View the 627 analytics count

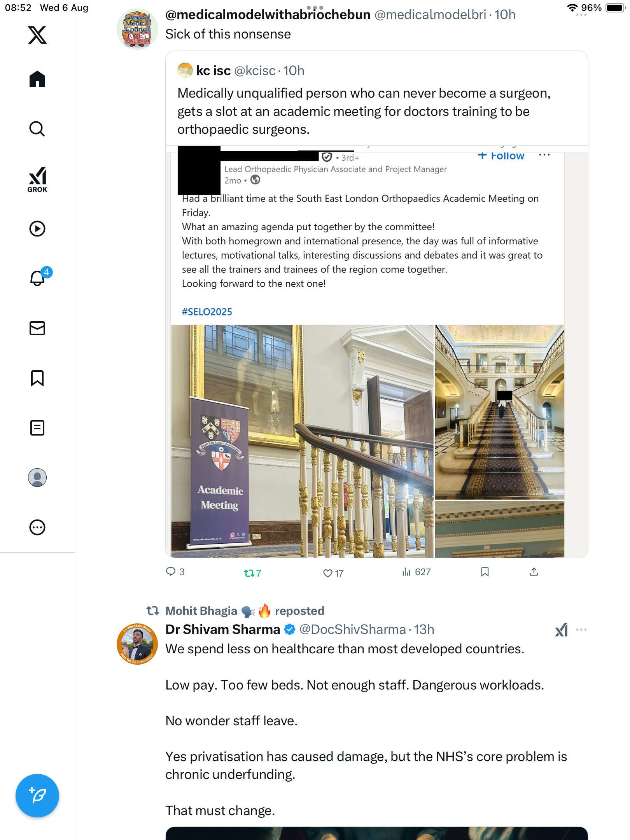[416, 572]
